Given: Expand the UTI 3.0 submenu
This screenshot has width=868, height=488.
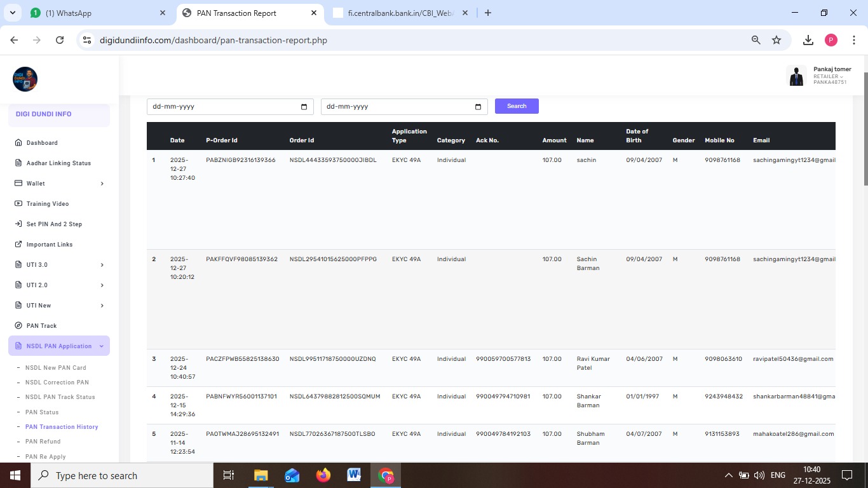Looking at the screenshot, I should pos(102,265).
